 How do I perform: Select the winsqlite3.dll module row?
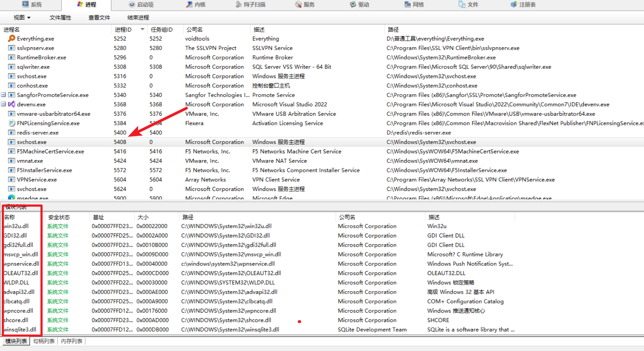point(258,330)
